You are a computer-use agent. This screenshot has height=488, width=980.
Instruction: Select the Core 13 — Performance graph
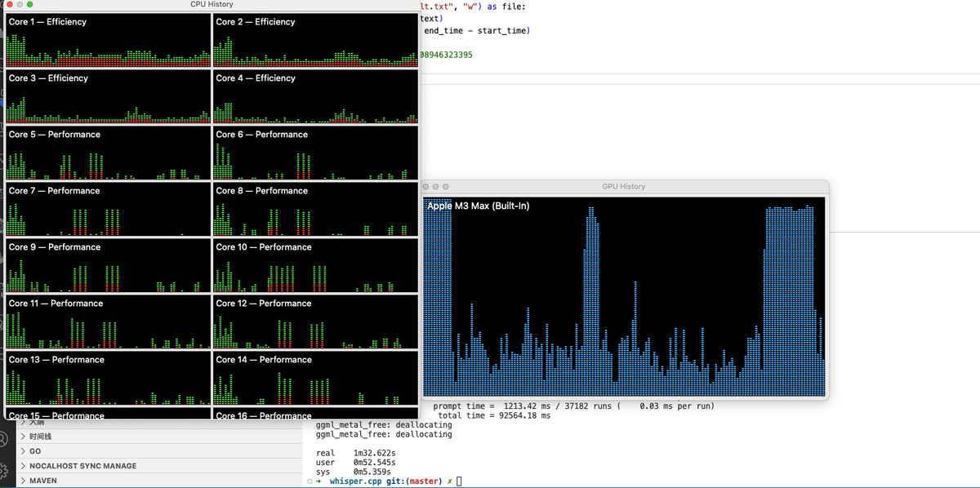coord(108,378)
